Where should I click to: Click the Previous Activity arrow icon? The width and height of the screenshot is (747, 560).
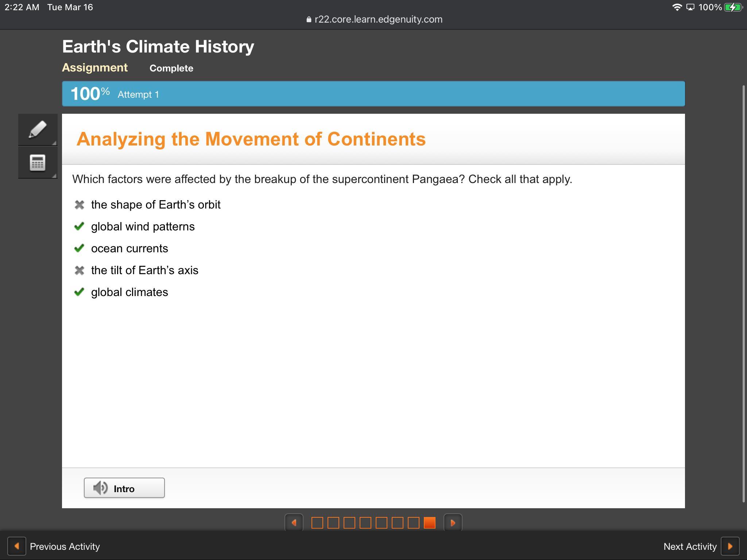[17, 546]
